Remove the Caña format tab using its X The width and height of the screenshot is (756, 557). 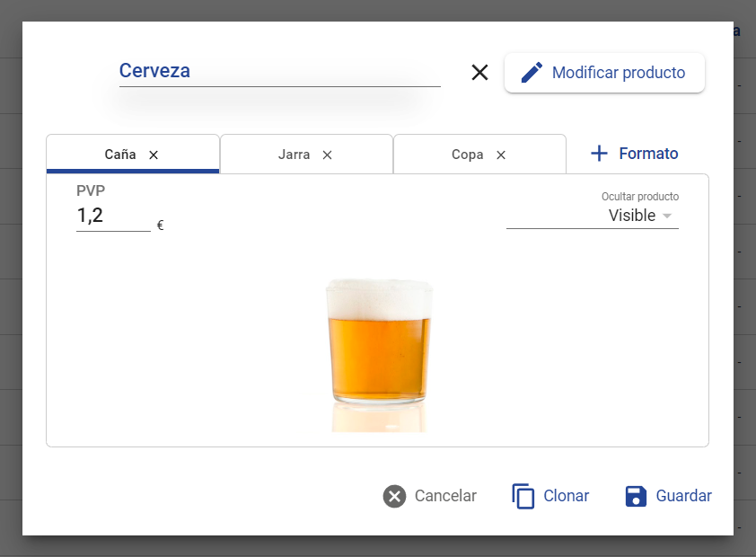coord(154,155)
